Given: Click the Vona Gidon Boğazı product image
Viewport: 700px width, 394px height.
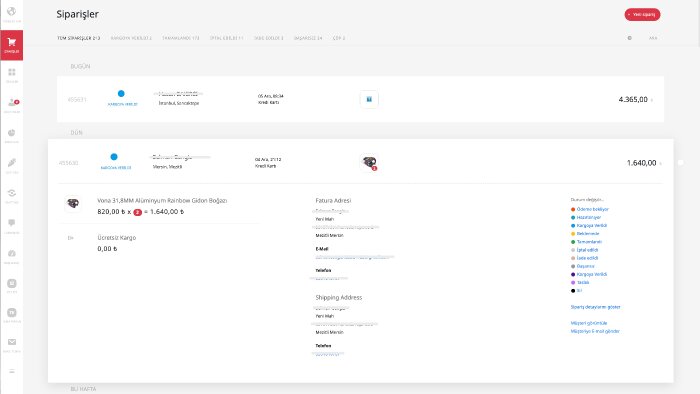Looking at the screenshot, I should [x=73, y=203].
